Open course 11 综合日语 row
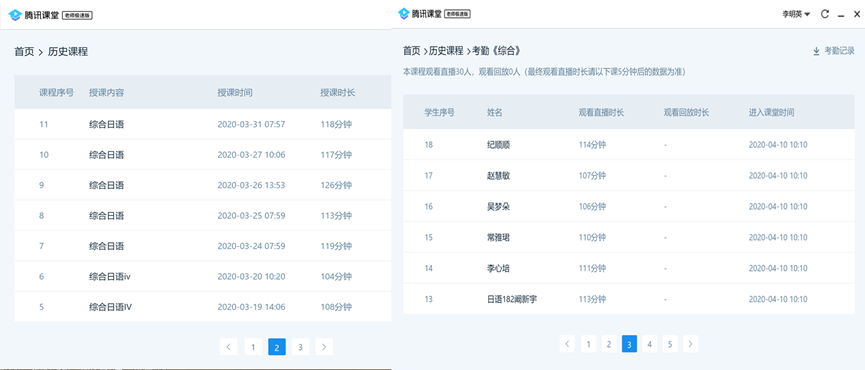The image size is (865, 370). (202, 124)
